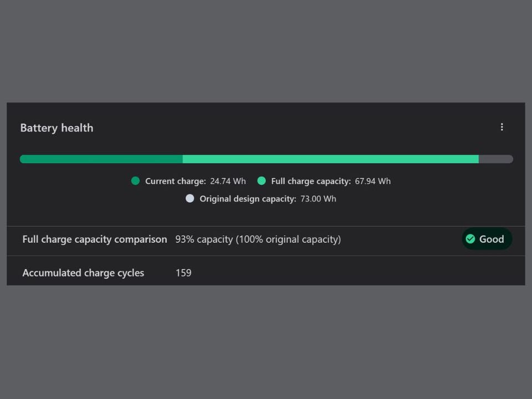Click the Original design capacity label
The width and height of the screenshot is (532, 399).
click(x=248, y=199)
